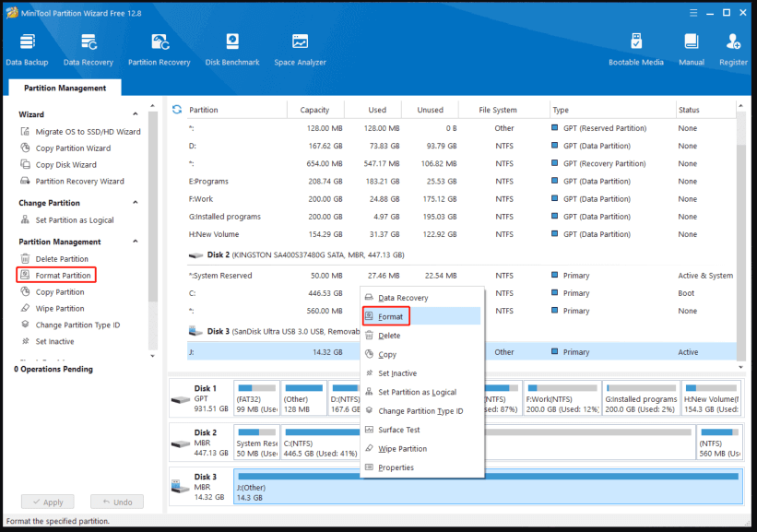Viewport: 757px width, 532px height.
Task: Switch to the Partition Management tab
Action: click(65, 89)
